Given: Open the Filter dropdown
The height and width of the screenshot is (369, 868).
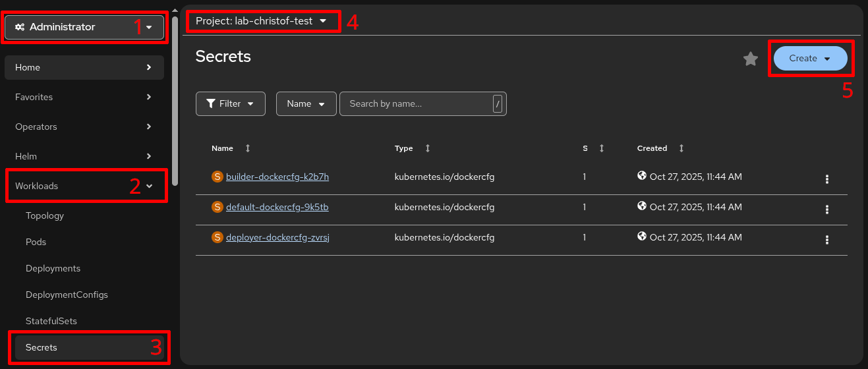Looking at the screenshot, I should (x=230, y=104).
